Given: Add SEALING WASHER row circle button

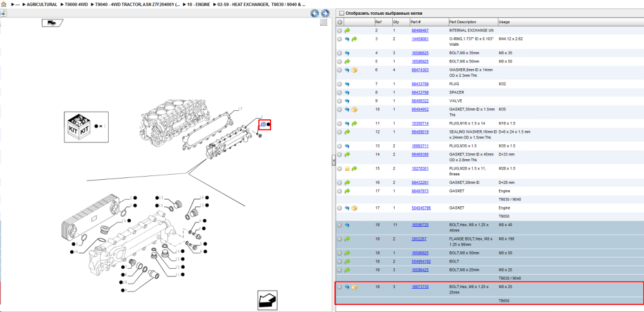Looking at the screenshot, I should 339,132.
